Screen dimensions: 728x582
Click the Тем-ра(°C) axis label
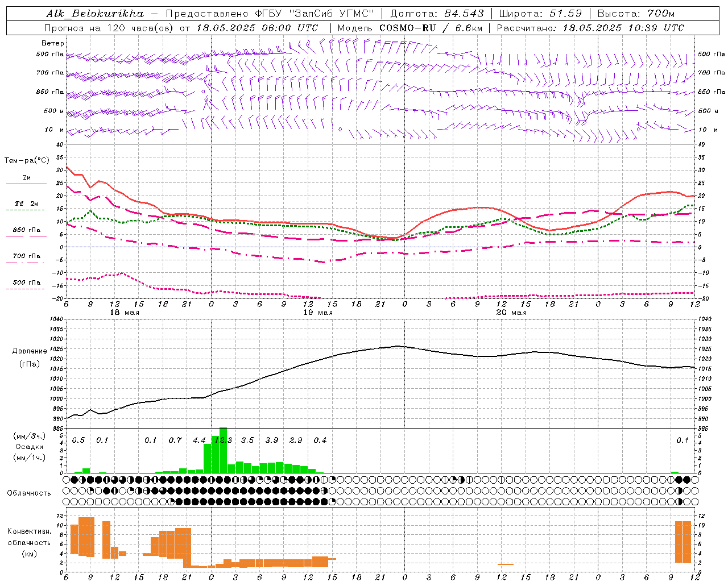(x=27, y=161)
